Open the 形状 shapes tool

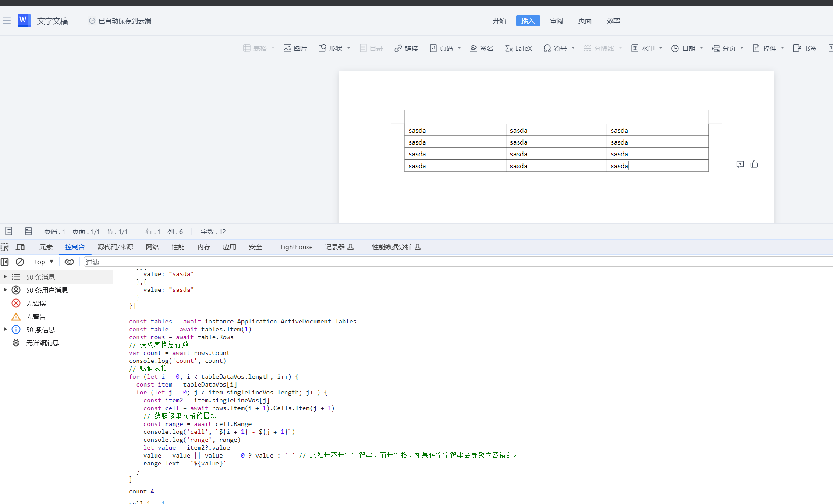tap(330, 48)
